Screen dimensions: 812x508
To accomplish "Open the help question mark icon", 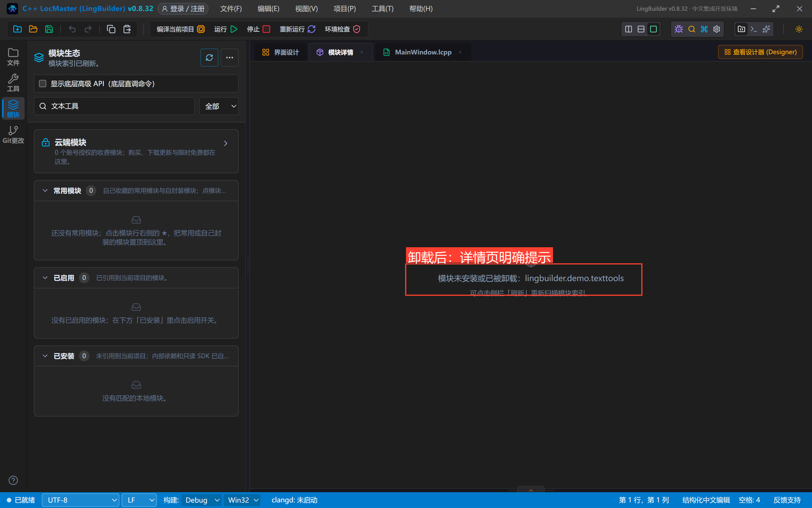I will pyautogui.click(x=13, y=480).
